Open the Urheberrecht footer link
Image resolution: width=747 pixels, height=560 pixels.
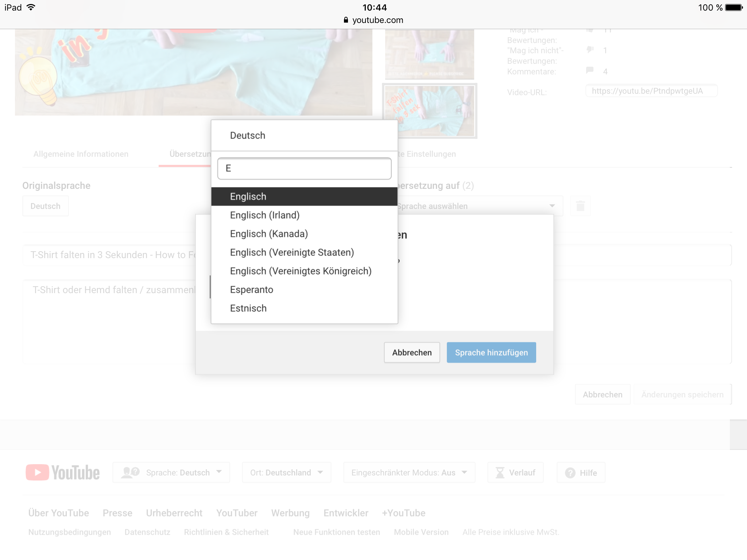tap(174, 513)
